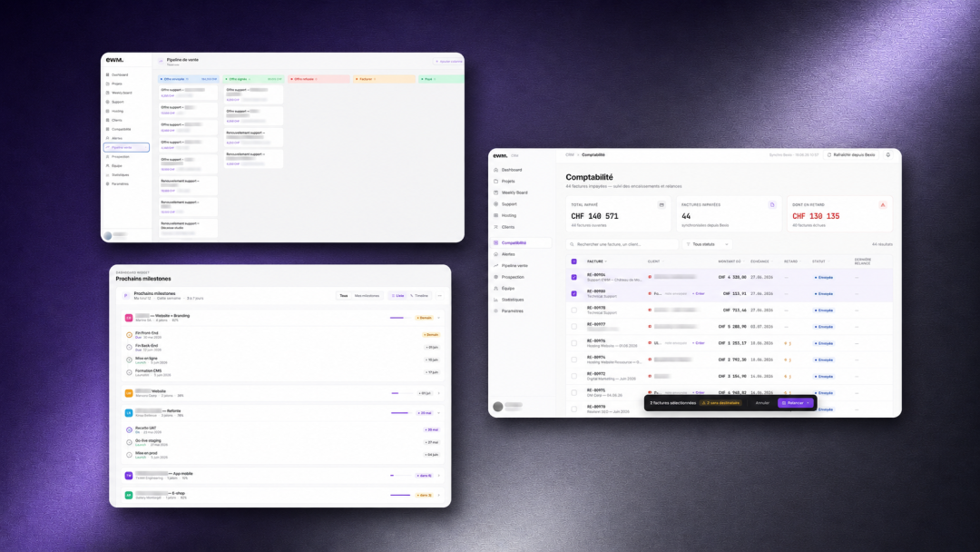980x552 pixels.
Task: Click Website + Branding project progress bar
Action: pos(399,318)
